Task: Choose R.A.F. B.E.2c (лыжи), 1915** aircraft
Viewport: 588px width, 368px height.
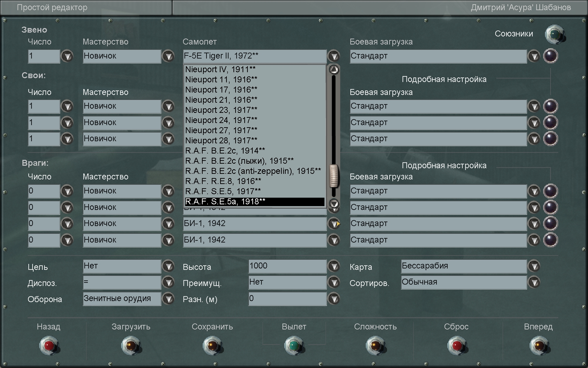Action: coord(255,161)
